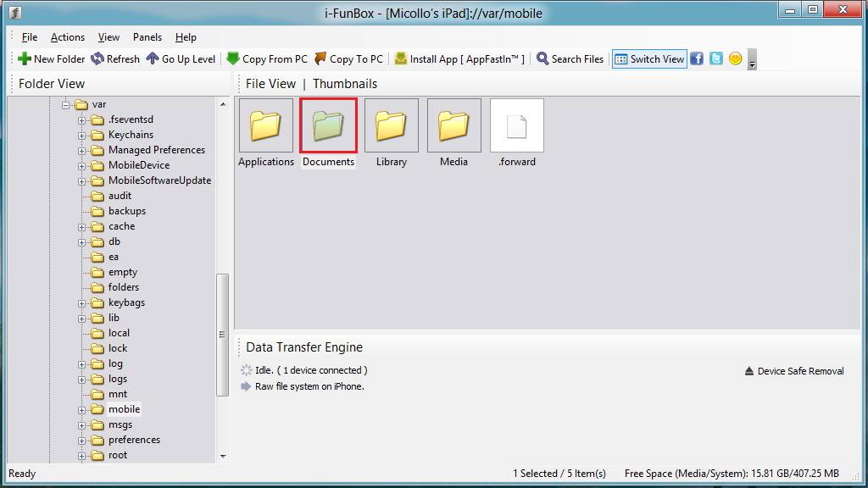868x488 pixels.
Task: Click the yellow smiley face icon
Action: (735, 58)
